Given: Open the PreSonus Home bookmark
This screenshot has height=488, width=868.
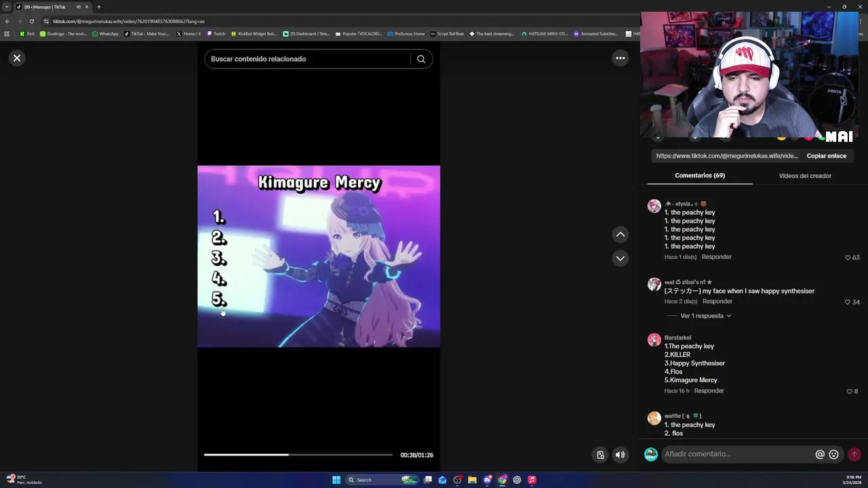Looking at the screenshot, I should [406, 34].
